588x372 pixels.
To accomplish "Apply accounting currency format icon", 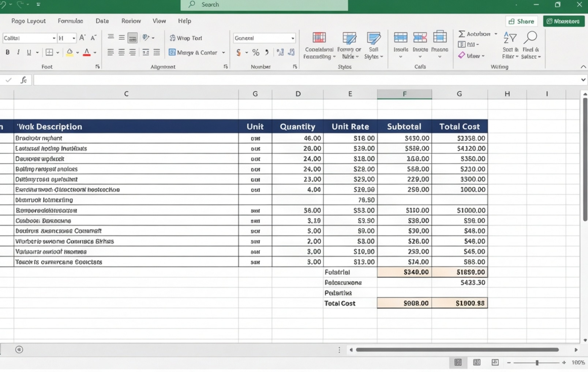I will [x=239, y=53].
